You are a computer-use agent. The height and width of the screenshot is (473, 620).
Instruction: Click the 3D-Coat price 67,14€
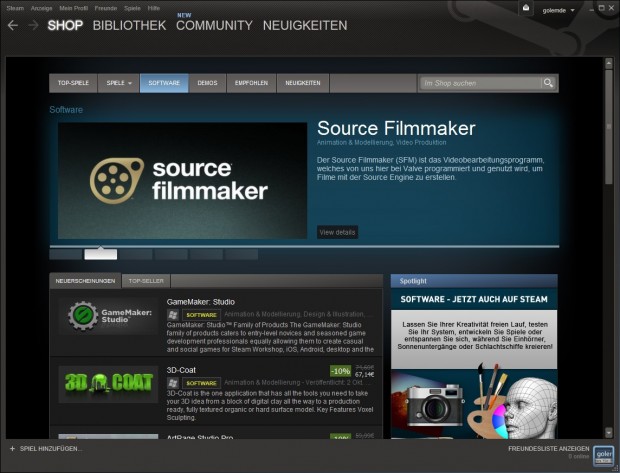tap(364, 375)
